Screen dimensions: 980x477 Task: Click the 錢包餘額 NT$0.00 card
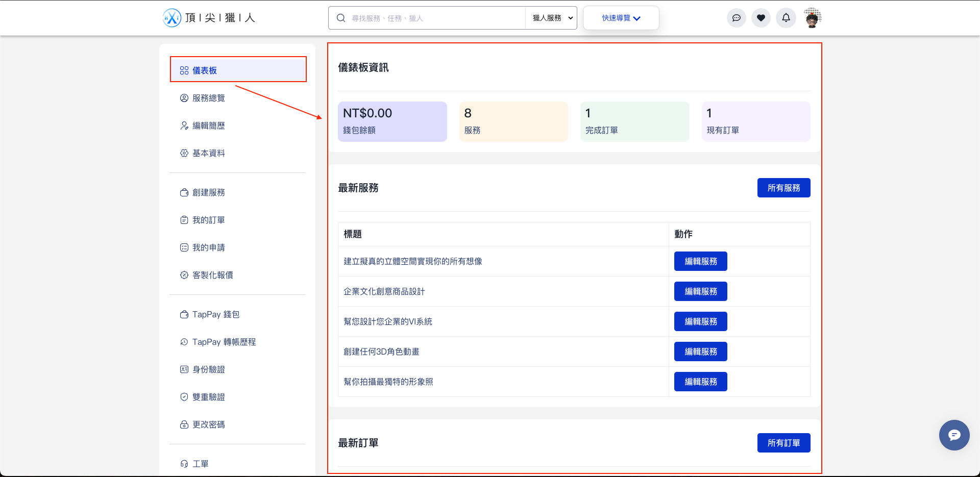coord(392,121)
